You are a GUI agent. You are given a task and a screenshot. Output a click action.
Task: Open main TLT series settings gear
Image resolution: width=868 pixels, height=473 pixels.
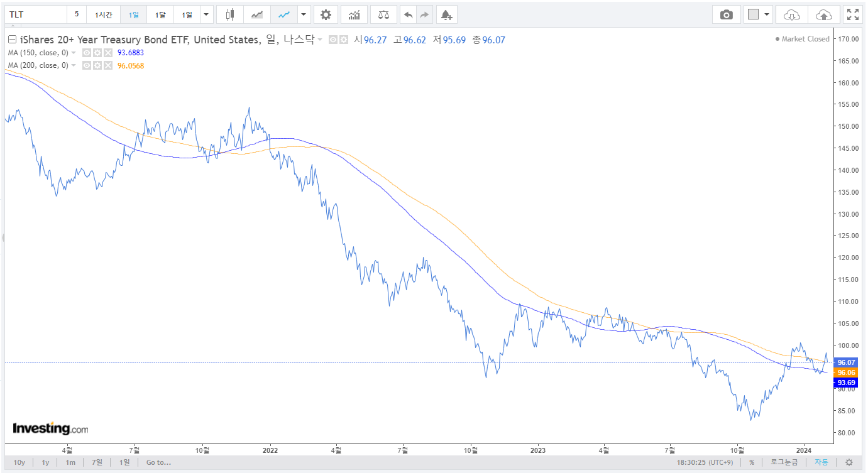point(344,40)
